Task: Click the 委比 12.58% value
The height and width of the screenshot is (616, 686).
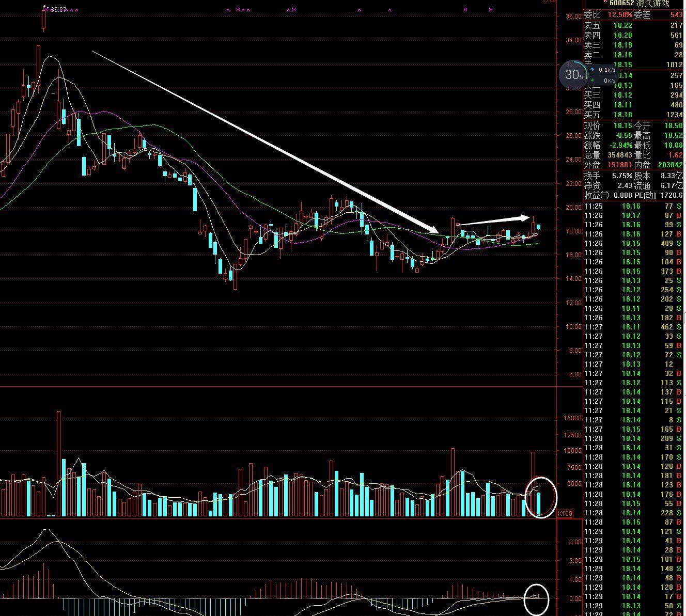Action: pos(620,15)
